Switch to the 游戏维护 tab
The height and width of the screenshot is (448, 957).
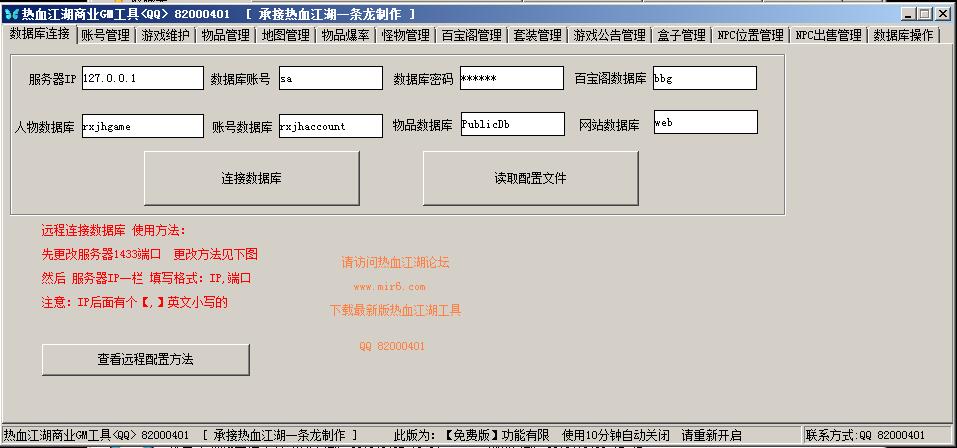[x=165, y=36]
